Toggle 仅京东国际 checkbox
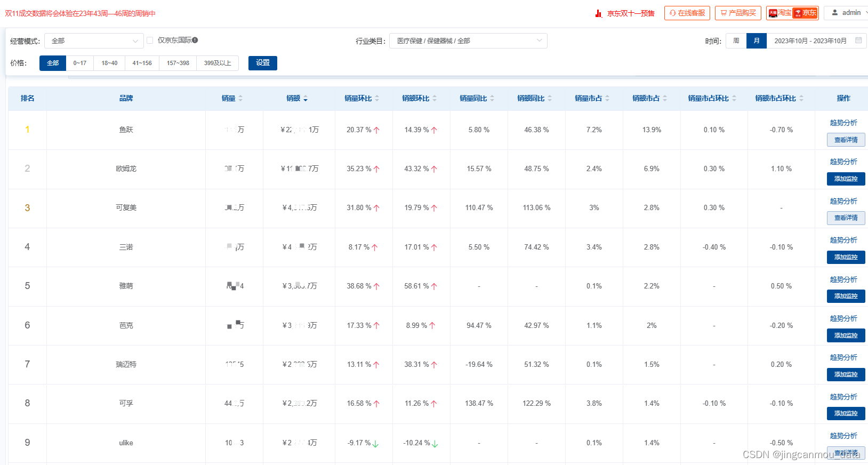The height and width of the screenshot is (465, 868). click(x=150, y=41)
